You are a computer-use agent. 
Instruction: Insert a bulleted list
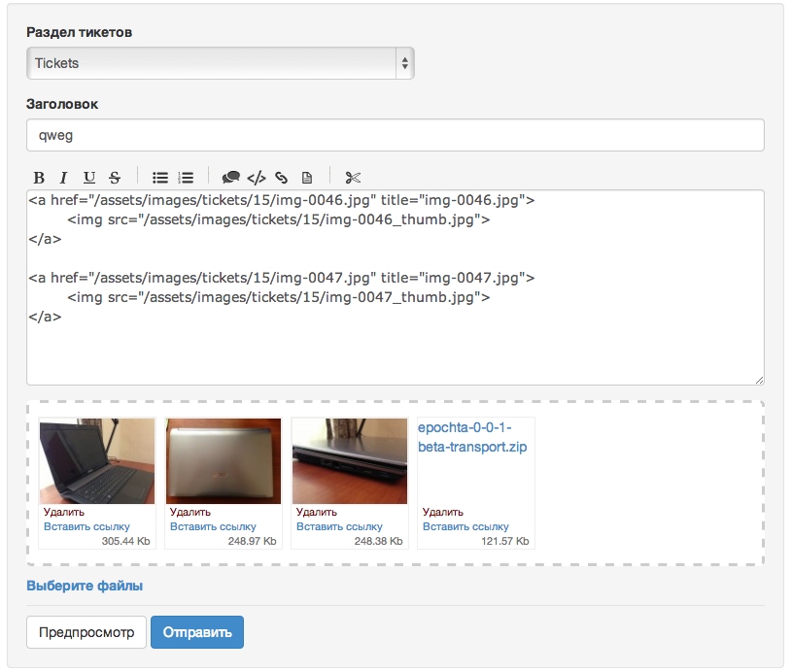click(x=160, y=178)
